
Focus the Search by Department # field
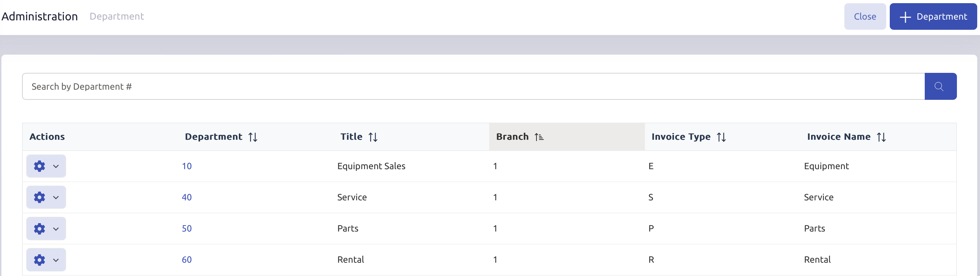[x=474, y=87]
